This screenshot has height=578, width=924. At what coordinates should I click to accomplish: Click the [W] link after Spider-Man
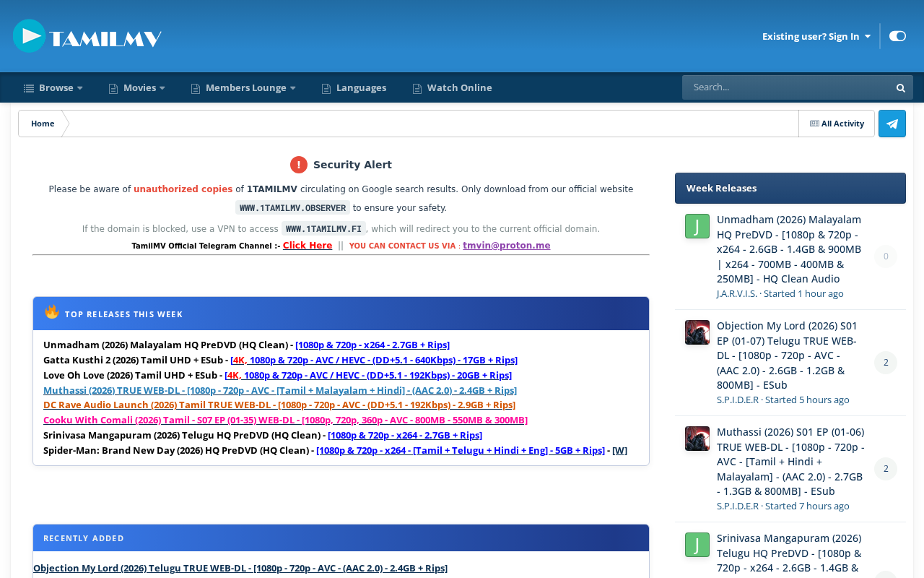click(619, 450)
